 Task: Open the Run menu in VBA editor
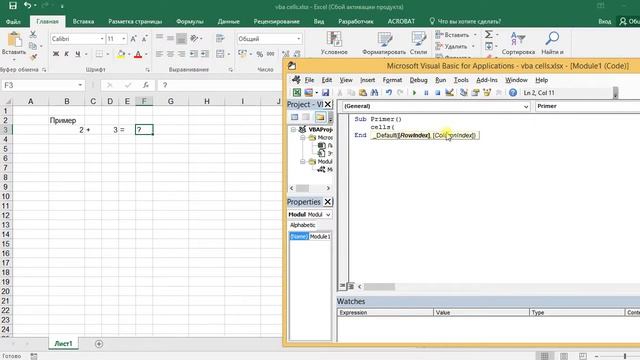click(x=440, y=80)
